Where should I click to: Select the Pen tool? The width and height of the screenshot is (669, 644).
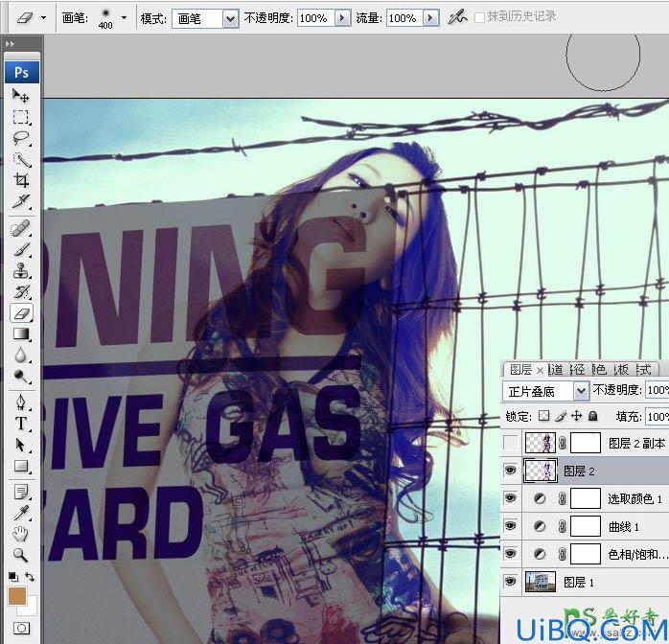tap(20, 402)
